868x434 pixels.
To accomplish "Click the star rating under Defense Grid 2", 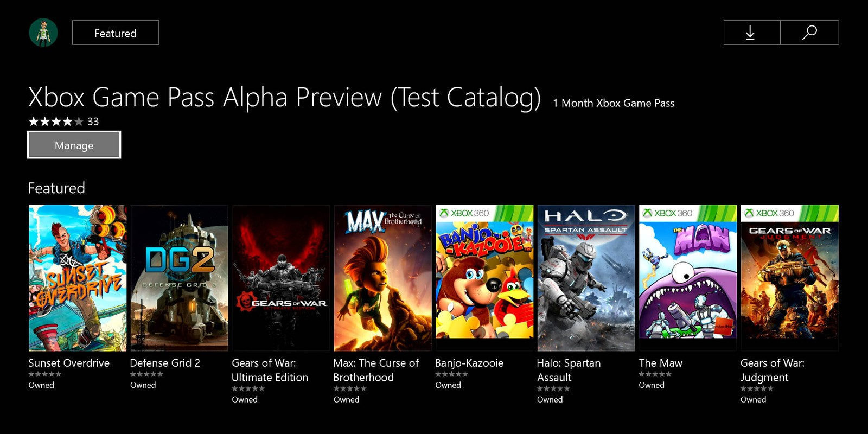I will click(146, 374).
